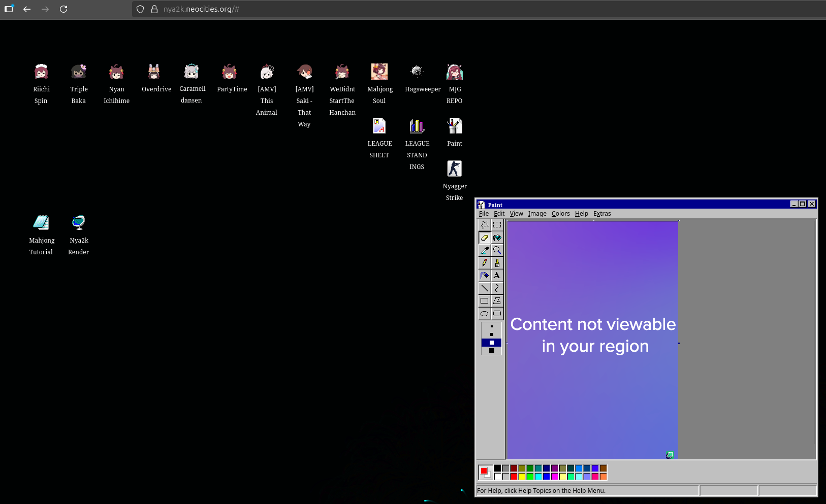
Task: Open the Colors menu in Paint
Action: point(561,214)
